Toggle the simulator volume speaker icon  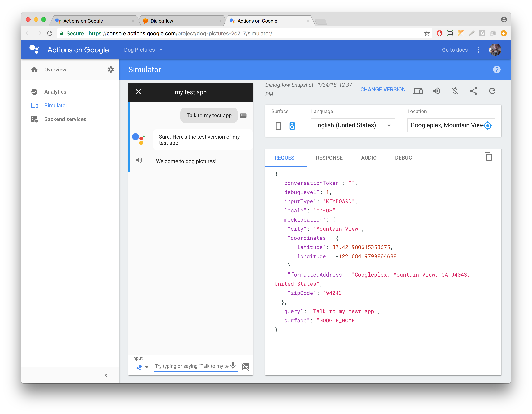[x=436, y=91]
